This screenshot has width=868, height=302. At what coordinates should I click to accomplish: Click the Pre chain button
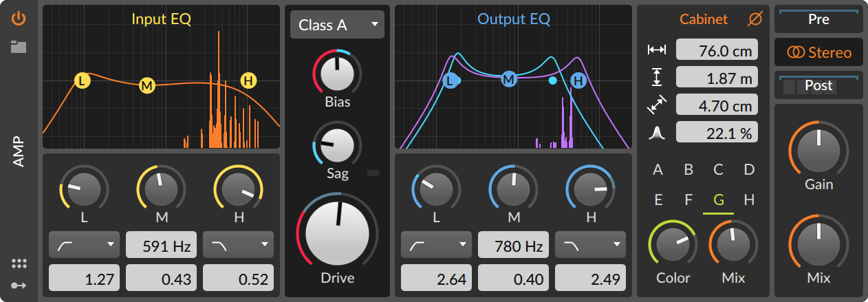[x=818, y=20]
